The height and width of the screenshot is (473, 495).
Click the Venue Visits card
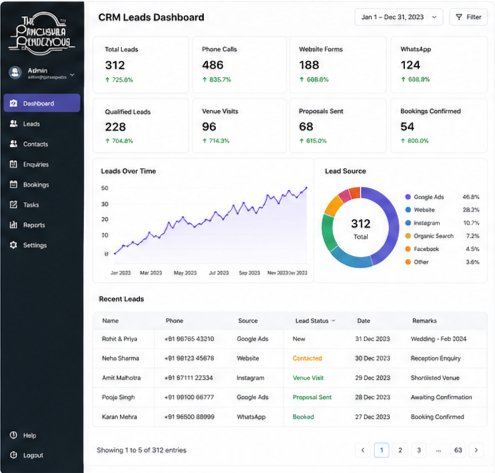[239, 125]
